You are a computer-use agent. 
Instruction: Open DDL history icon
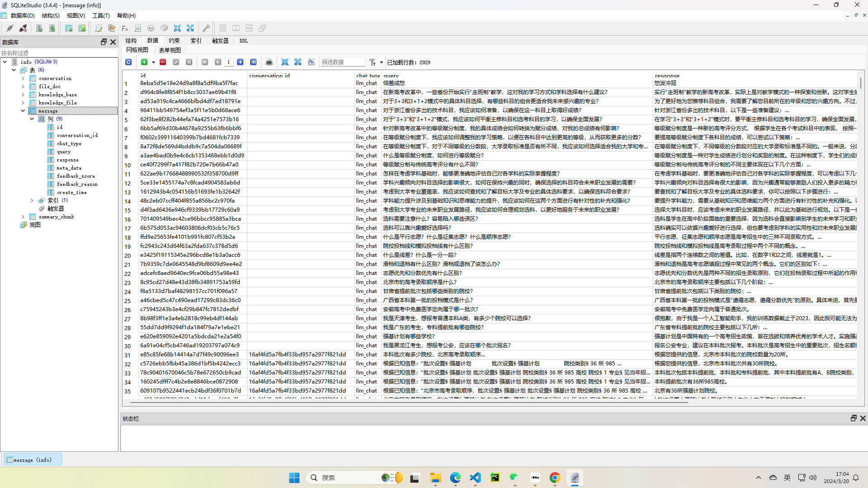(x=112, y=28)
